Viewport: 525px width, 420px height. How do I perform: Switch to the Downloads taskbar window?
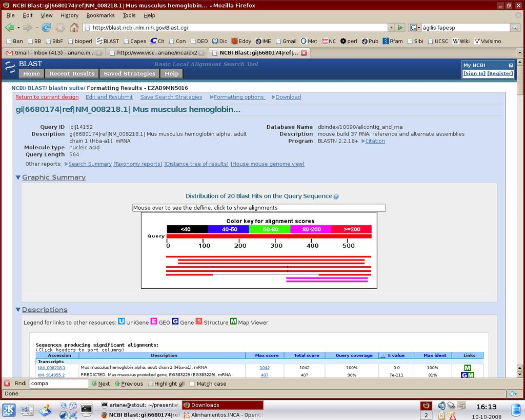(223, 405)
